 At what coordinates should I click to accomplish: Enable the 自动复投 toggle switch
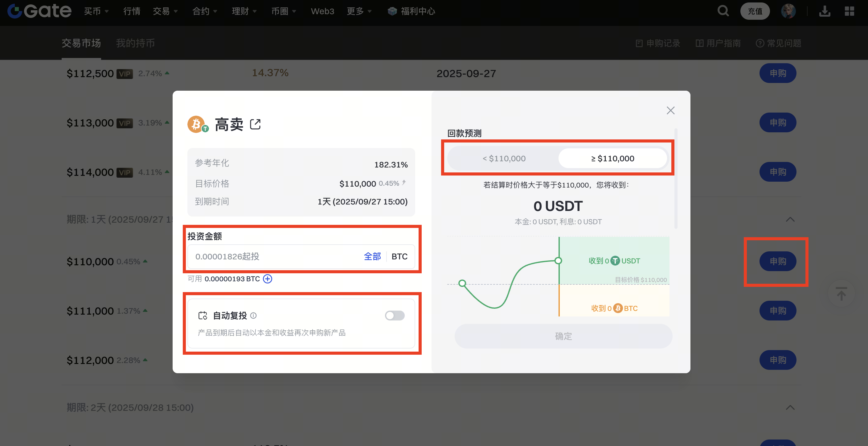[x=395, y=316]
